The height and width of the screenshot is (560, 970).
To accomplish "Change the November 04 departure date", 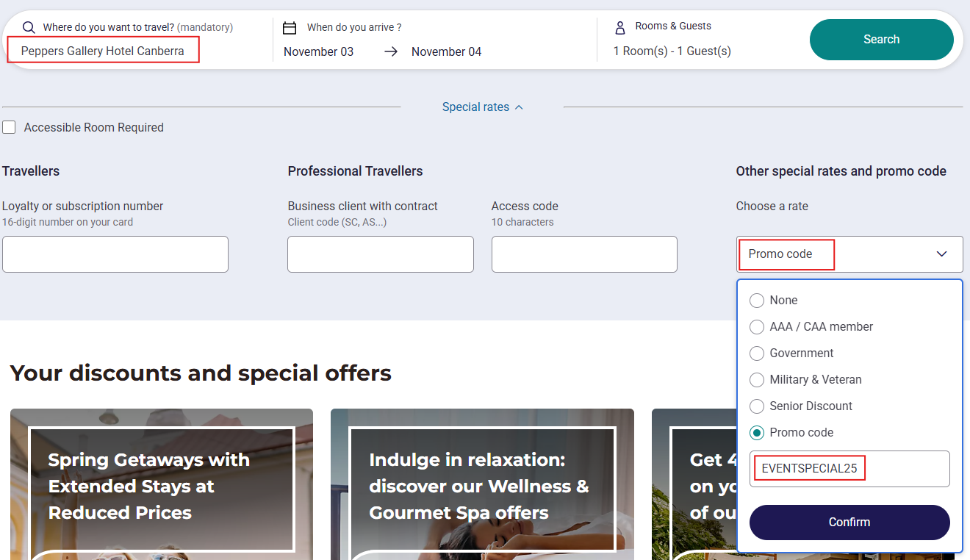I will pyautogui.click(x=447, y=51).
